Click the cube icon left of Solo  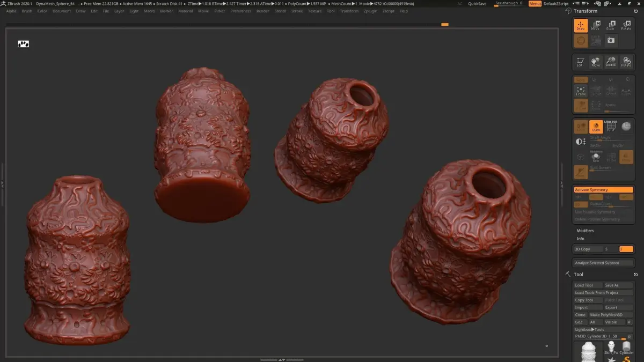[x=581, y=157]
